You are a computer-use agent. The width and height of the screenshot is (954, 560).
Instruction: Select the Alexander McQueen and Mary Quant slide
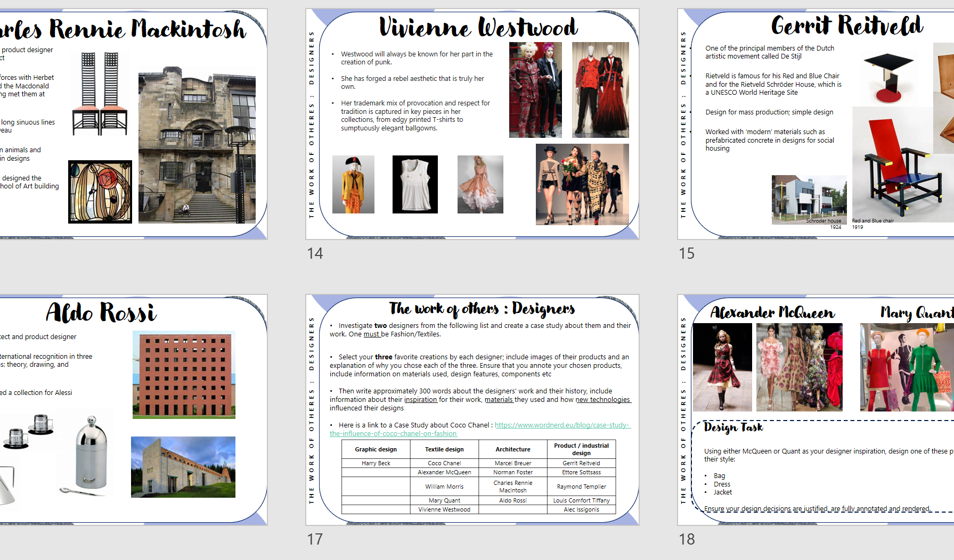click(x=816, y=410)
